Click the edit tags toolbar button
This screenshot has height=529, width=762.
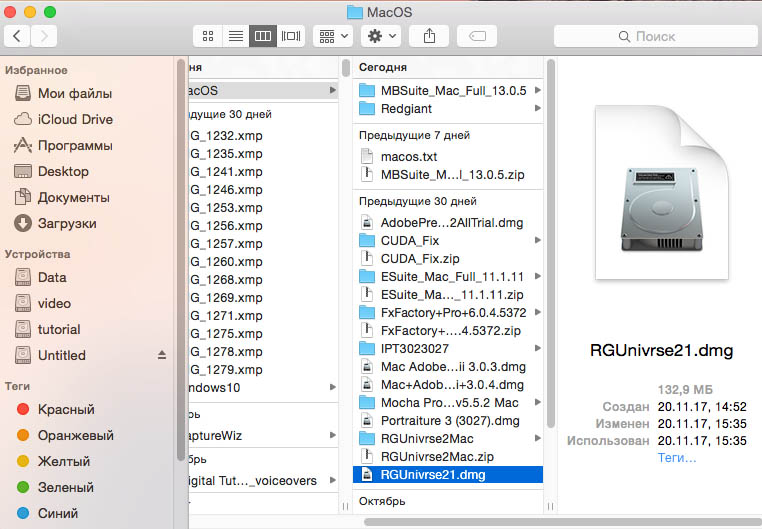click(x=477, y=36)
